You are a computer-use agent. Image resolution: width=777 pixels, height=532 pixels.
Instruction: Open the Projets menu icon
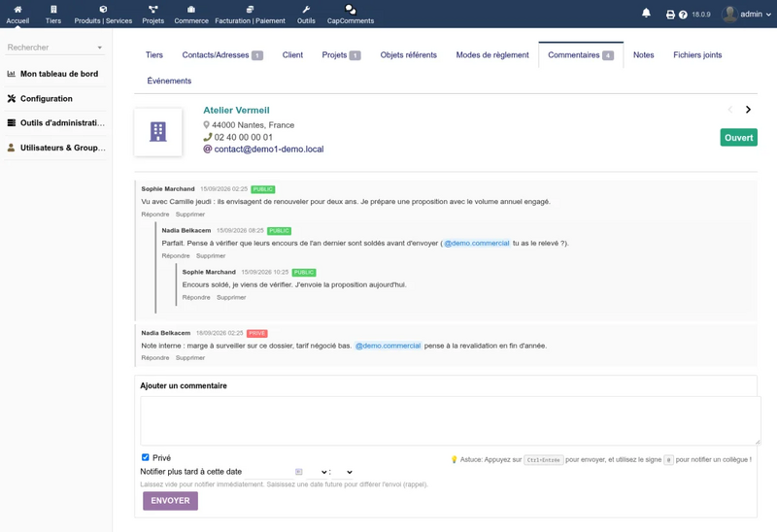pos(153,10)
